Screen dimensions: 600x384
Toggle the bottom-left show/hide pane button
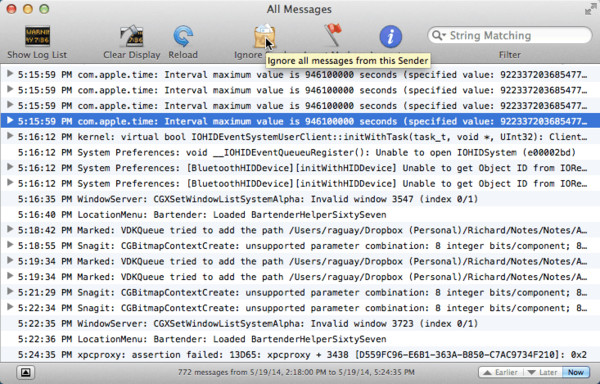coord(26,372)
